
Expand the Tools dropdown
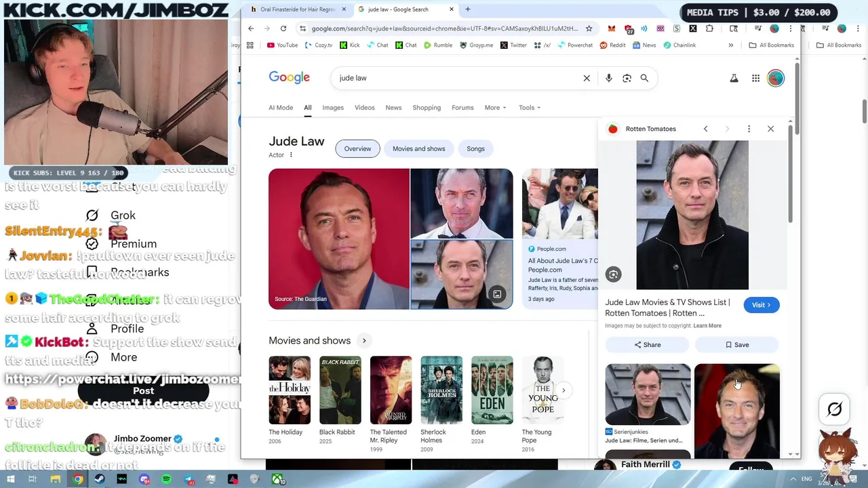pyautogui.click(x=530, y=108)
